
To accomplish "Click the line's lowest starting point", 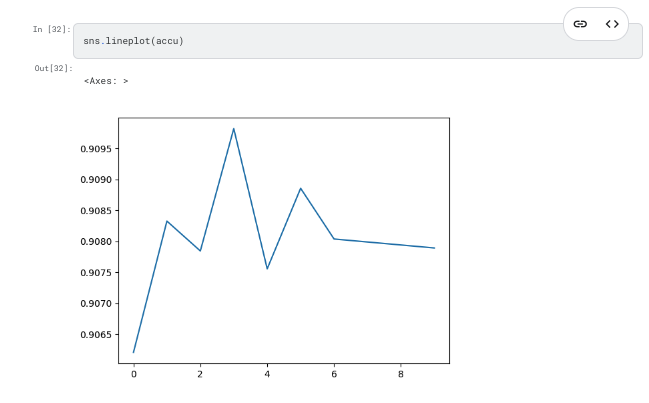I will [134, 352].
